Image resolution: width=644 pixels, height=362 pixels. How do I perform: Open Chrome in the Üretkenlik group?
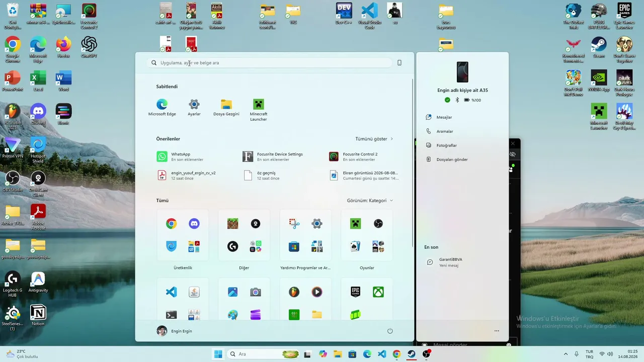pos(172,224)
